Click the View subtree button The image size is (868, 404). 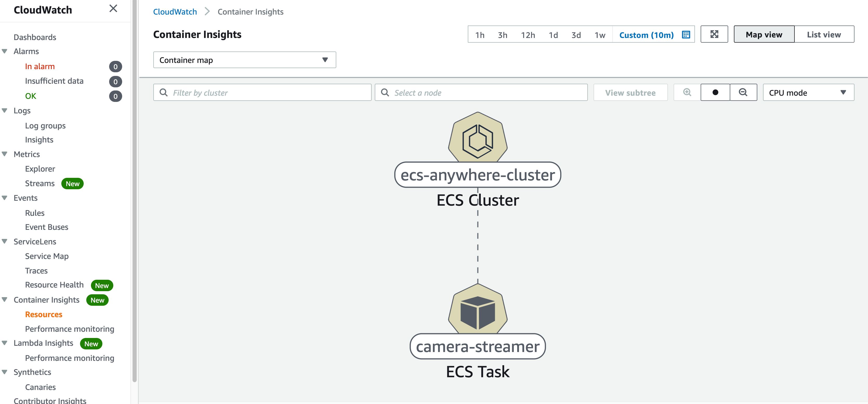coord(630,93)
